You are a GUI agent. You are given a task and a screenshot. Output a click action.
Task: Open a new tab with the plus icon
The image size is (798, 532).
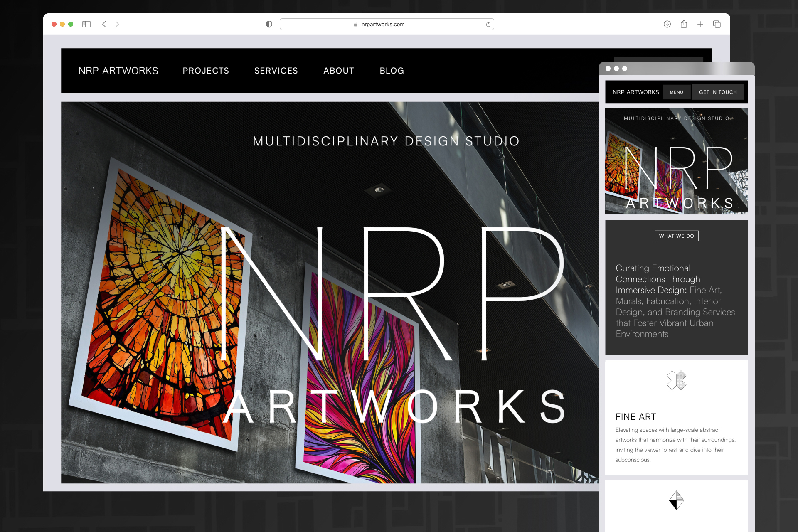point(700,24)
